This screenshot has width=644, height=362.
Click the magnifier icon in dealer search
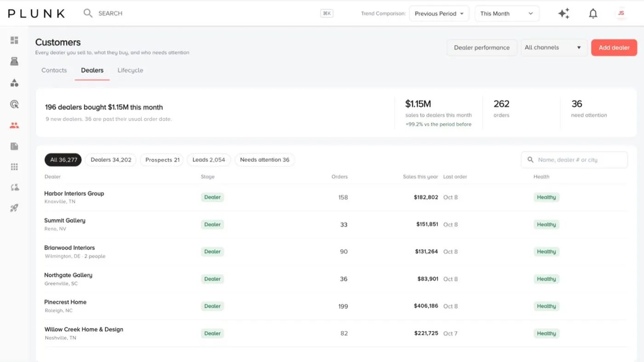[x=530, y=160]
